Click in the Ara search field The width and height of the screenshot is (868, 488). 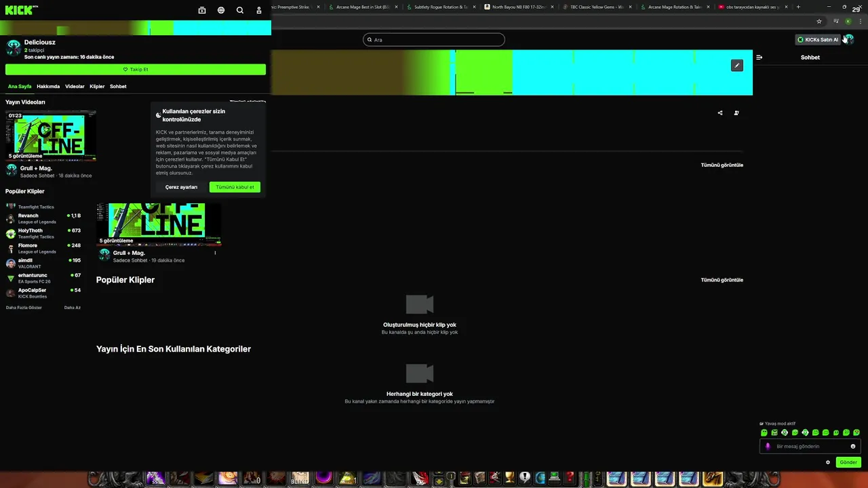434,39
